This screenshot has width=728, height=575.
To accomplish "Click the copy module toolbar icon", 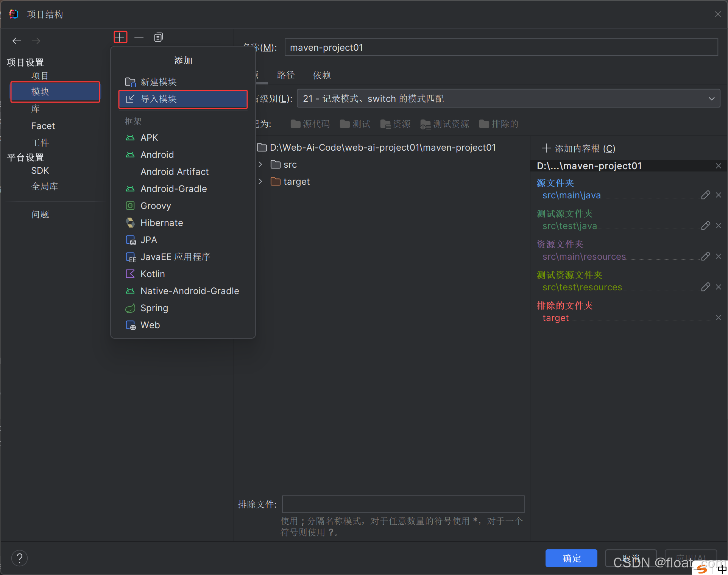I will click(x=158, y=37).
